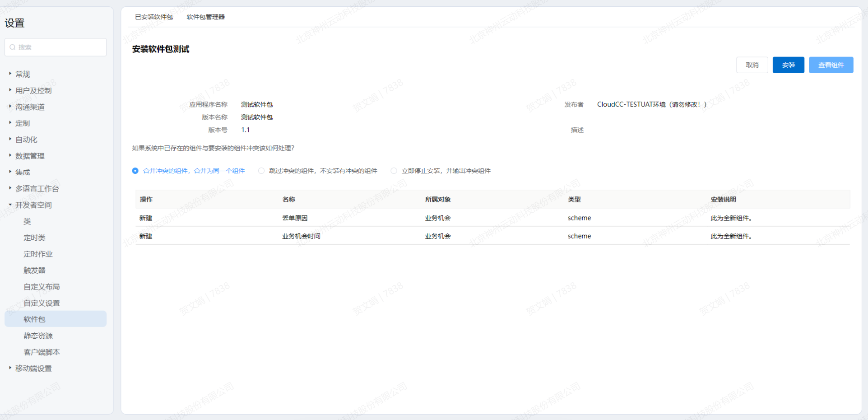Expand the 移动端设置 section
This screenshot has height=420, width=868.
[10, 368]
